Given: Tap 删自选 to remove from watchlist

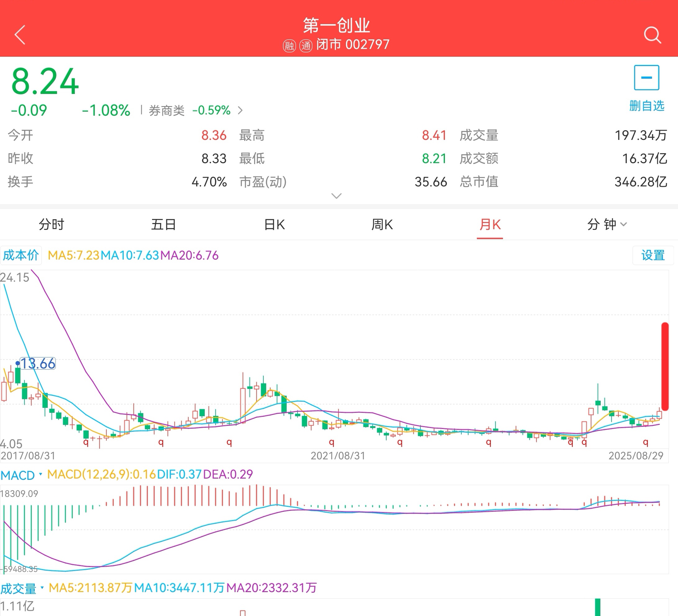Looking at the screenshot, I should (x=646, y=105).
